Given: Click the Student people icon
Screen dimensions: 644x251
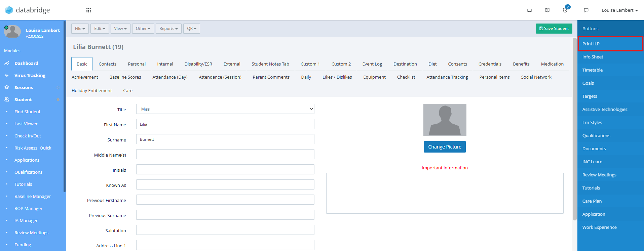Looking at the screenshot, I should [x=7, y=99].
